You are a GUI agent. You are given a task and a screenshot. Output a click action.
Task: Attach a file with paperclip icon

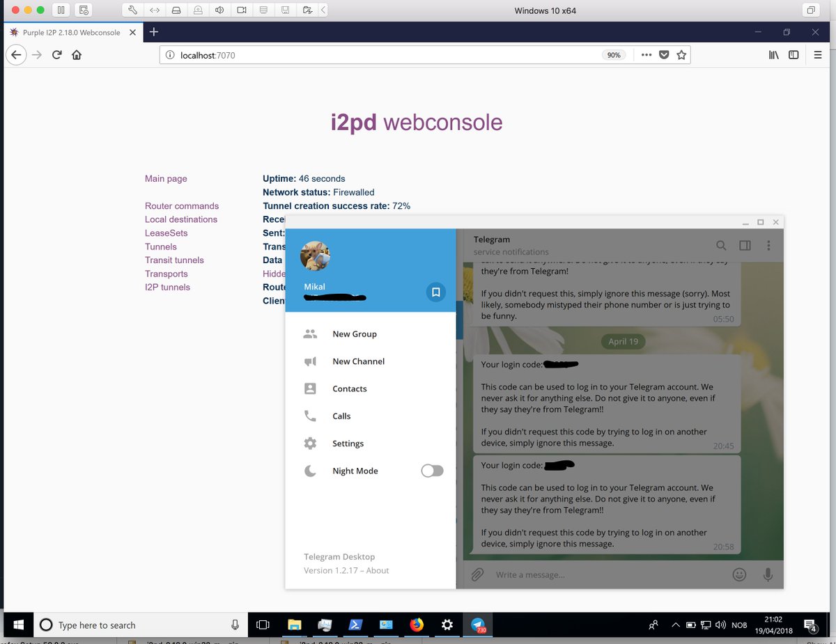477,575
